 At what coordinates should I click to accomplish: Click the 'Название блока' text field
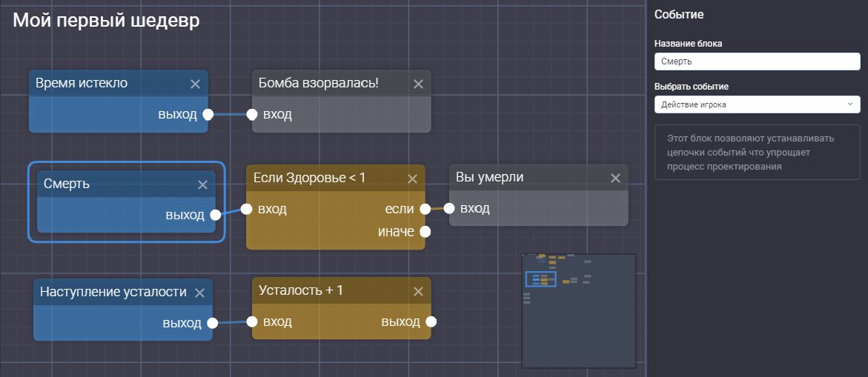tap(757, 62)
